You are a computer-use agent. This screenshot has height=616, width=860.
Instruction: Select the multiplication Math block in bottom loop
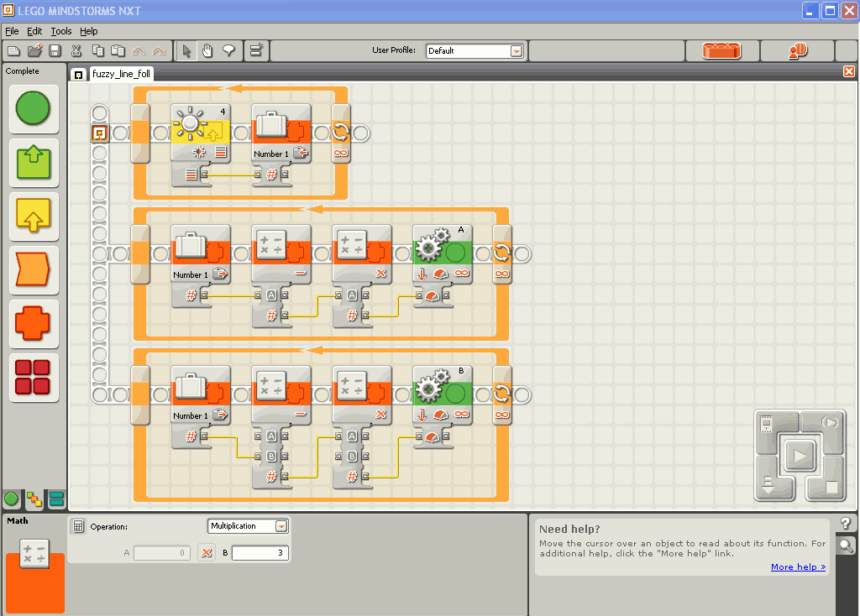pyautogui.click(x=361, y=394)
